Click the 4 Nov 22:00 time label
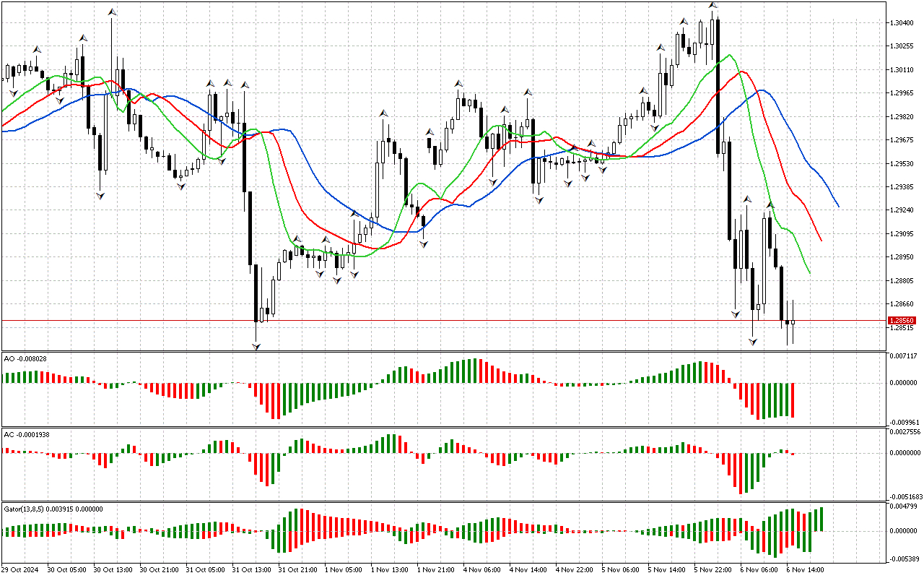Viewport: 924px width, 578px height. click(575, 570)
